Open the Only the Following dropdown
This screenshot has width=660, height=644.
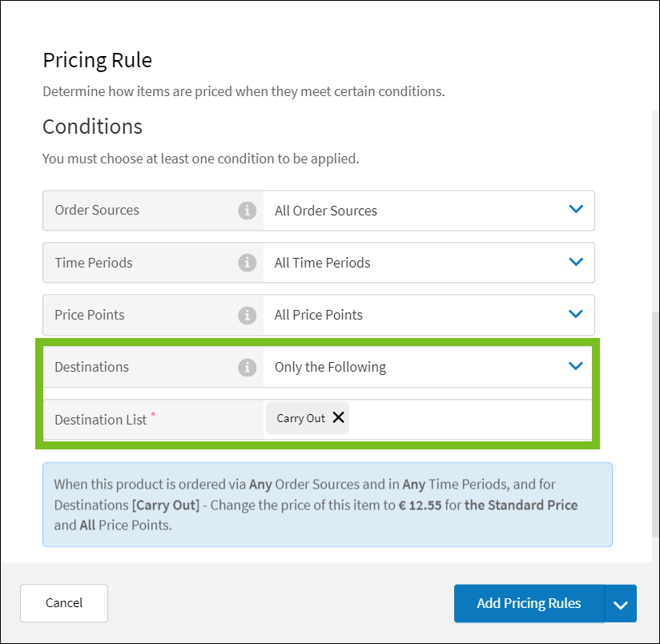pyautogui.click(x=429, y=366)
